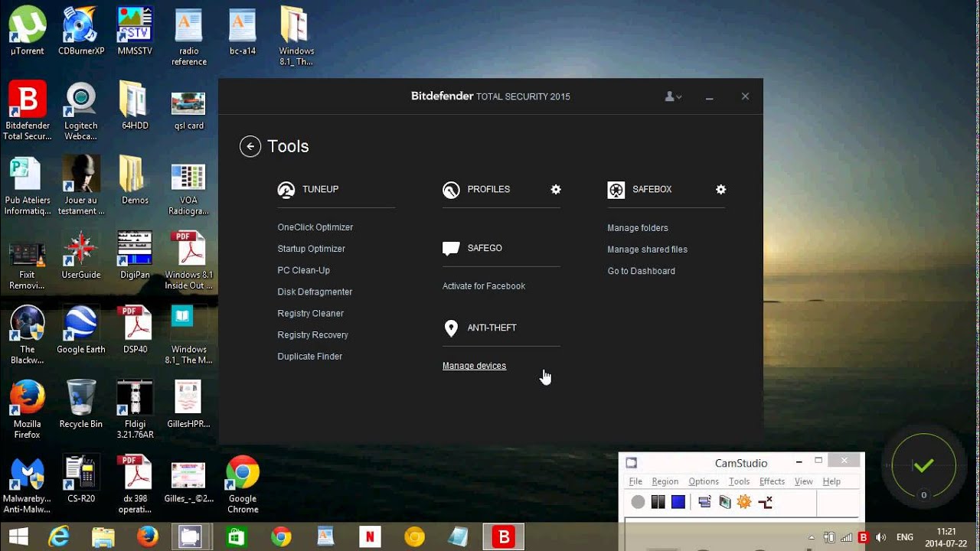Screen dimensions: 980x551
Task: Click Bitdefender taskbar button
Action: click(504, 537)
